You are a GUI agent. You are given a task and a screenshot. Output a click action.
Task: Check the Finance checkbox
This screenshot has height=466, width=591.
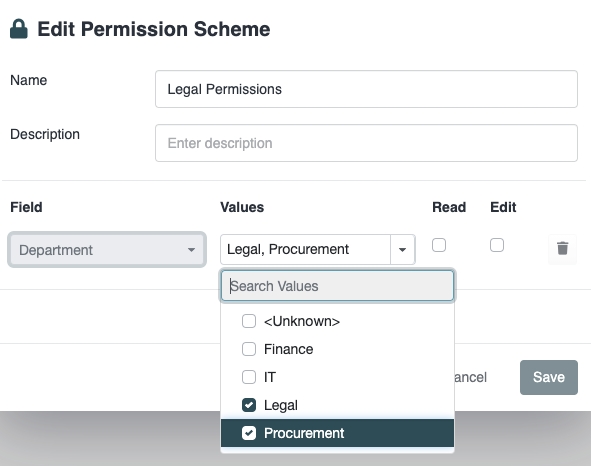pos(249,349)
